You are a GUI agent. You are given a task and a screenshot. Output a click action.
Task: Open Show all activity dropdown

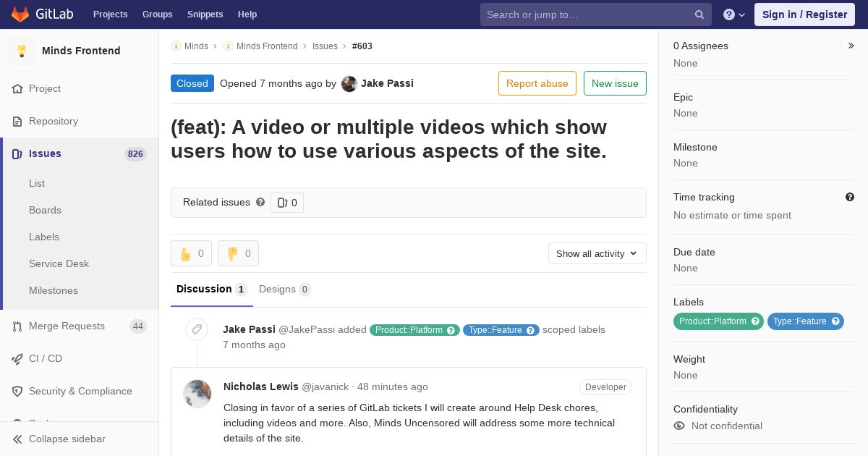[x=597, y=253]
